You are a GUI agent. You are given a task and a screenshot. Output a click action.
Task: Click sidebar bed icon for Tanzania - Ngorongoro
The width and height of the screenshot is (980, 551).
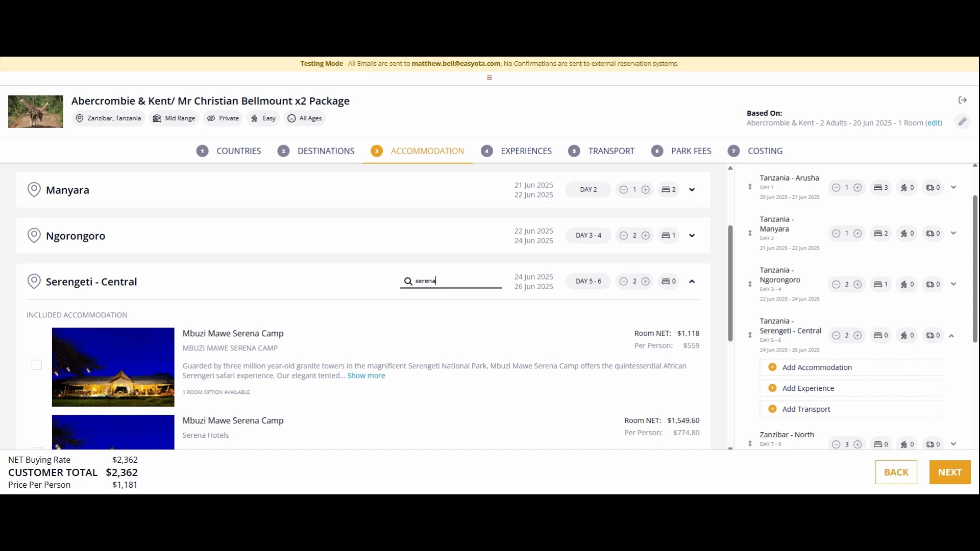pyautogui.click(x=878, y=284)
